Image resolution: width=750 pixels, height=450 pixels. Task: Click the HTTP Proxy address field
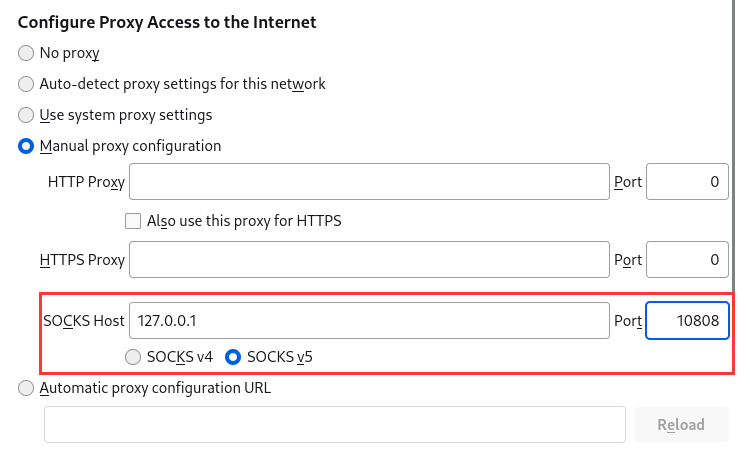click(x=369, y=182)
